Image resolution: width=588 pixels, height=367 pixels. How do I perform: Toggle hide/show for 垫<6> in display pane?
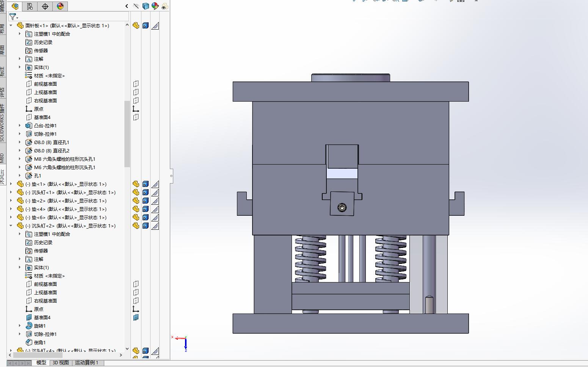(136, 217)
